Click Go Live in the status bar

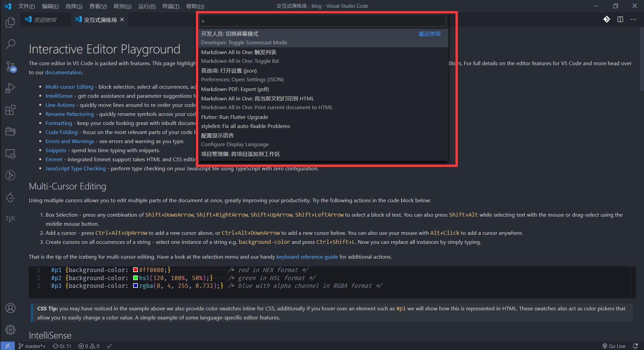614,346
